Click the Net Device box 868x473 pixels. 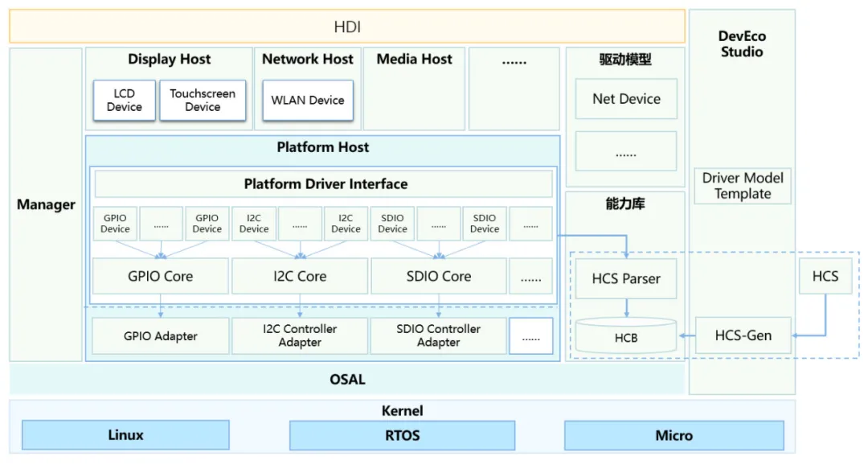[626, 99]
